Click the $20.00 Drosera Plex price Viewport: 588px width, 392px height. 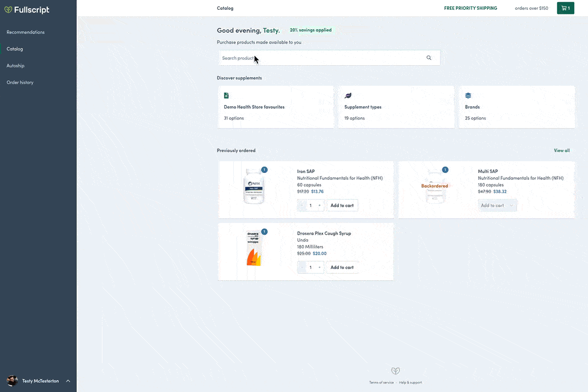(x=319, y=254)
